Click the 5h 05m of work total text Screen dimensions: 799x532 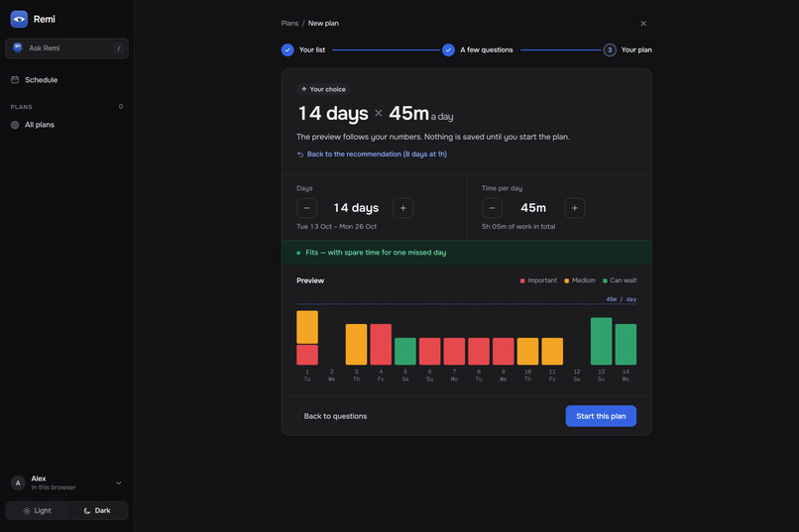(x=518, y=227)
